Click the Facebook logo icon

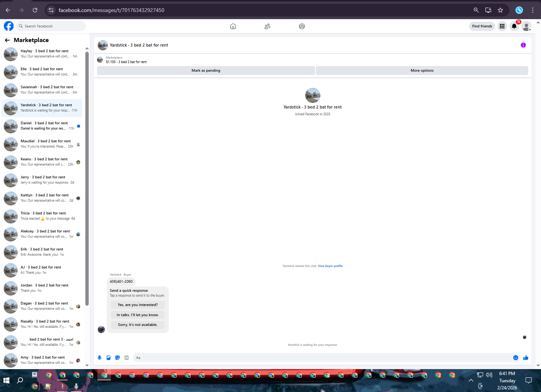click(x=9, y=26)
